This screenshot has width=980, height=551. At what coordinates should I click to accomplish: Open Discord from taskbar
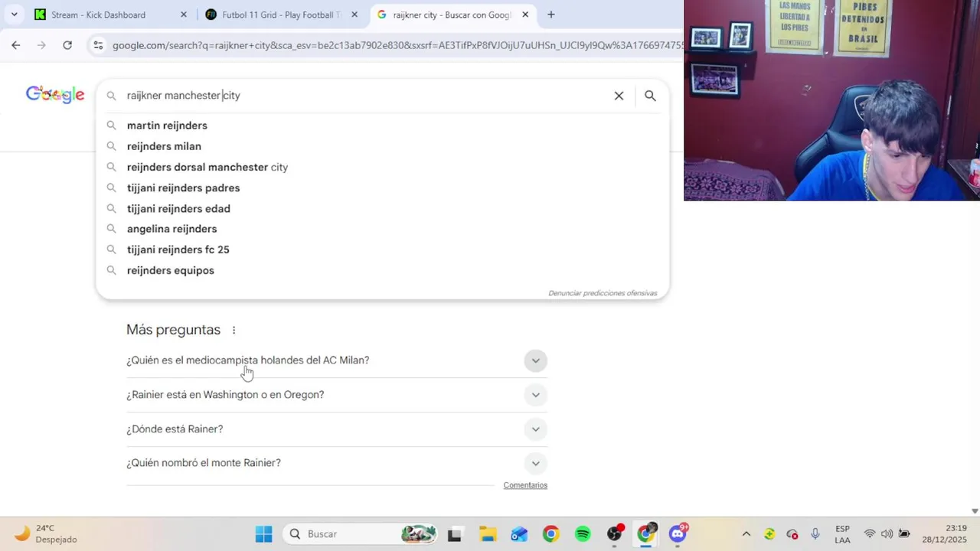pos(678,534)
